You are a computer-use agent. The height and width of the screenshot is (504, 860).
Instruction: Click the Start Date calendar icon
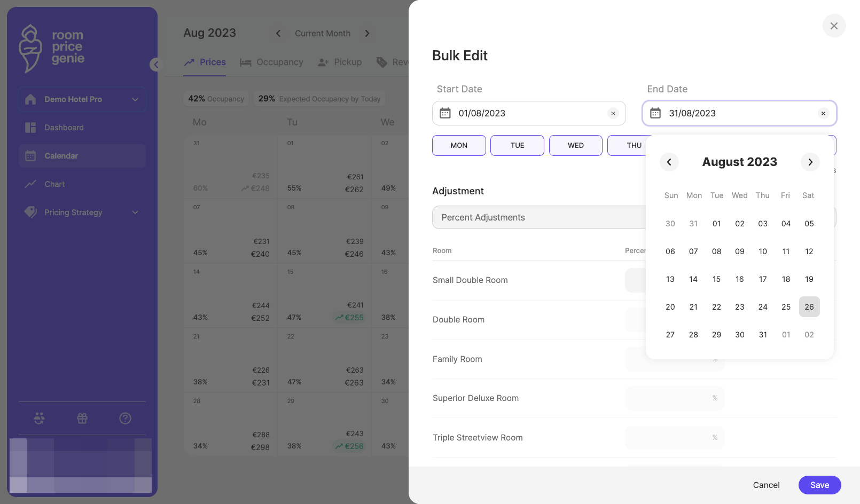pos(445,113)
